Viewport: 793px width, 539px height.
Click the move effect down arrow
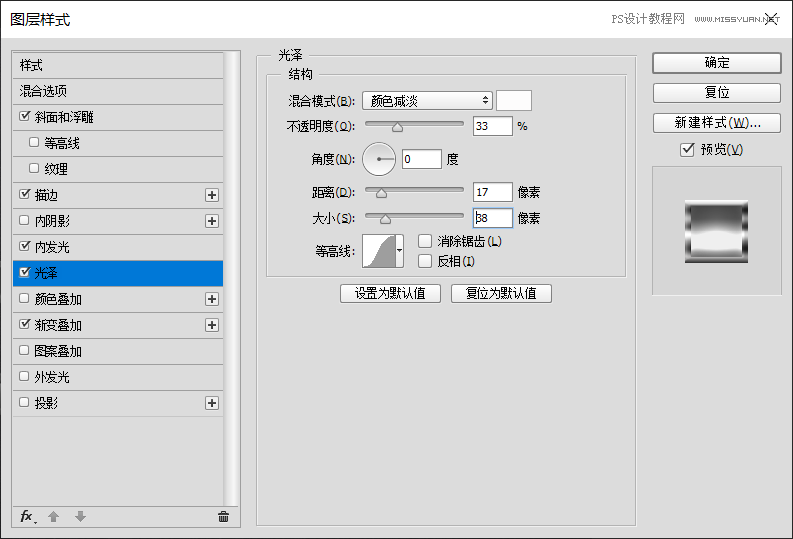click(80, 516)
